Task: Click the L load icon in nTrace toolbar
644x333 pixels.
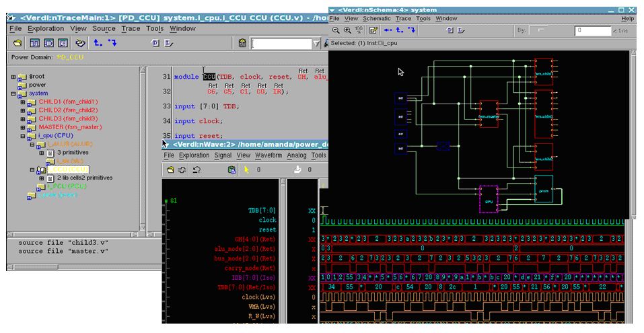Action: (x=169, y=42)
